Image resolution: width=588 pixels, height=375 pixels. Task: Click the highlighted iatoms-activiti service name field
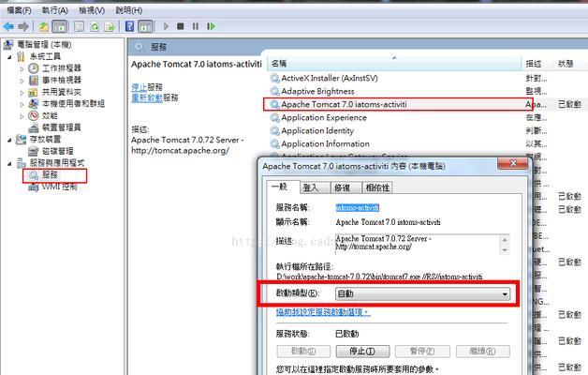pos(357,207)
